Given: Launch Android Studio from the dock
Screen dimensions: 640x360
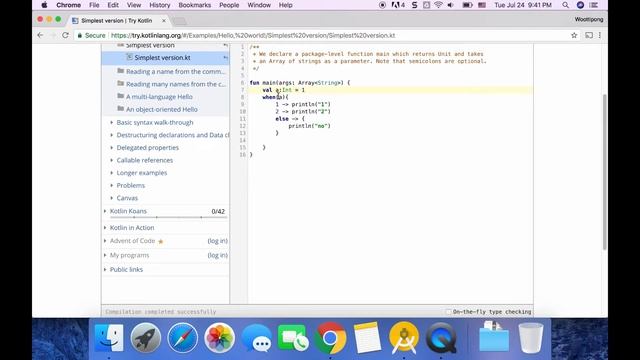Looking at the screenshot, I should (x=404, y=338).
